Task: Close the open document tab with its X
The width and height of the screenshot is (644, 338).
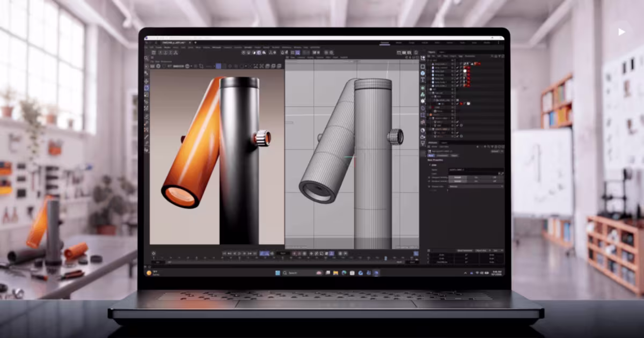Action: click(190, 42)
